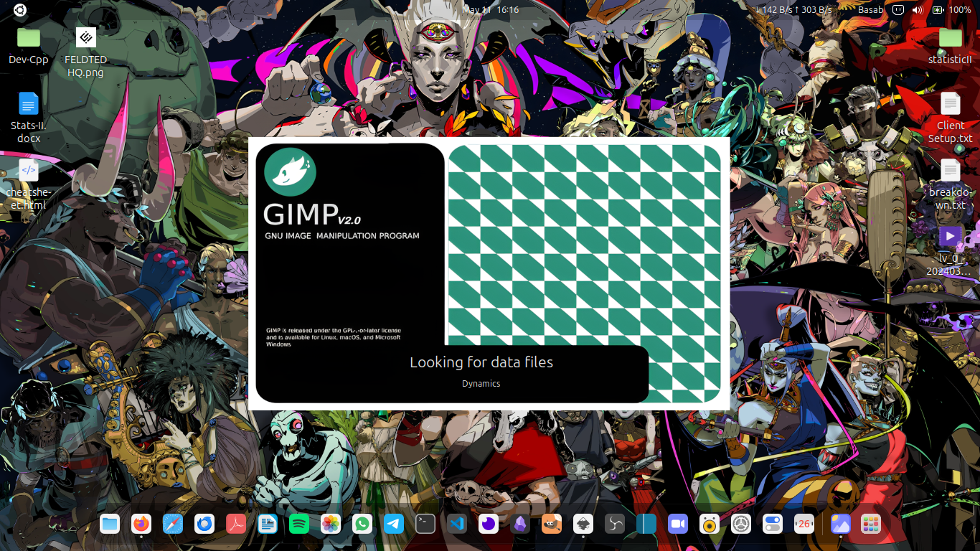Open the teal book app in dock
The image size is (980, 551).
(646, 524)
